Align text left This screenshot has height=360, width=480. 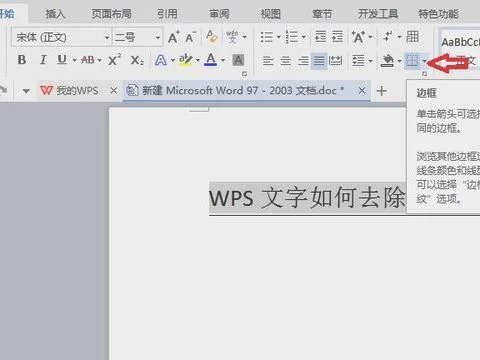pos(268,61)
